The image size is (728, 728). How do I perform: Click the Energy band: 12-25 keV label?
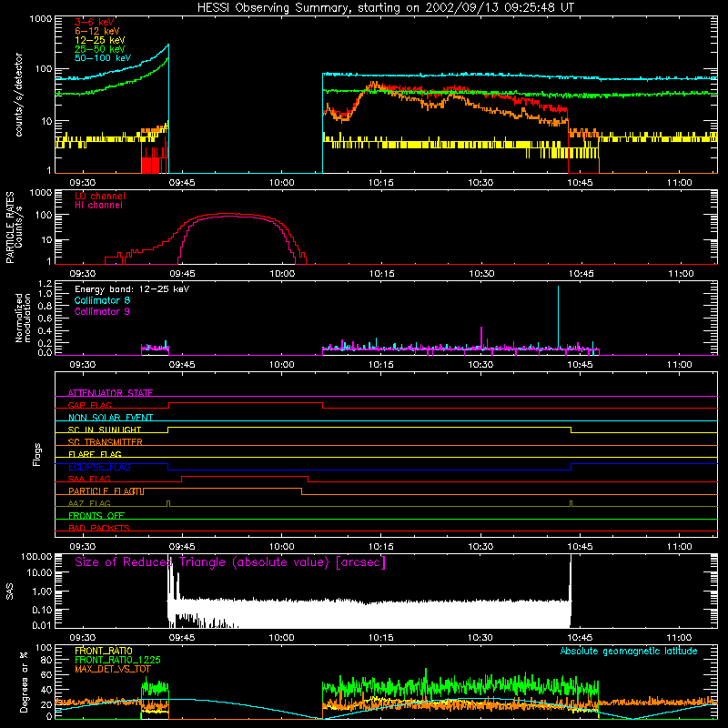(x=132, y=289)
